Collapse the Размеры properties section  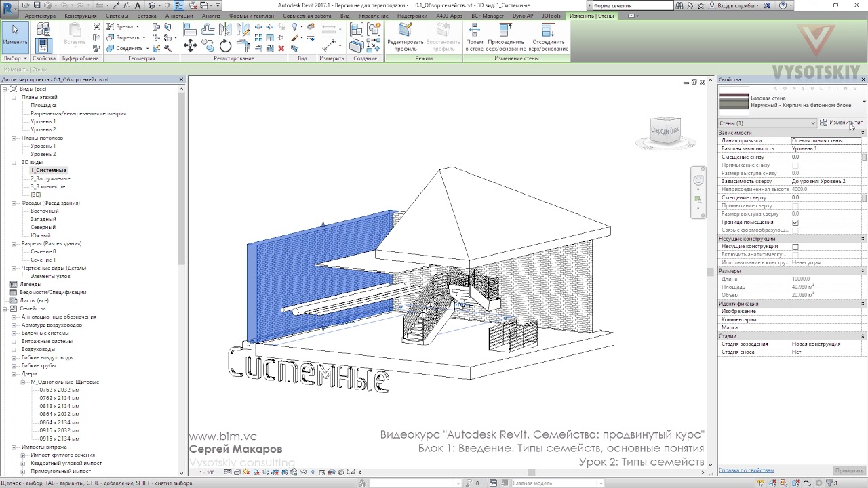click(863, 271)
